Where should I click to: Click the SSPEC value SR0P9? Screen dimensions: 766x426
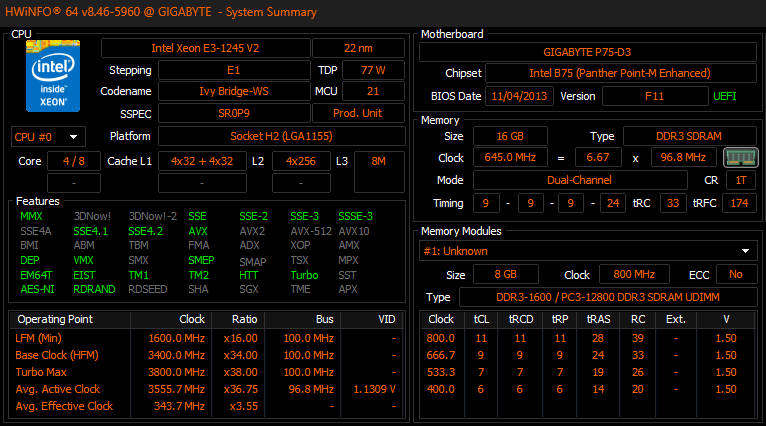(x=234, y=113)
